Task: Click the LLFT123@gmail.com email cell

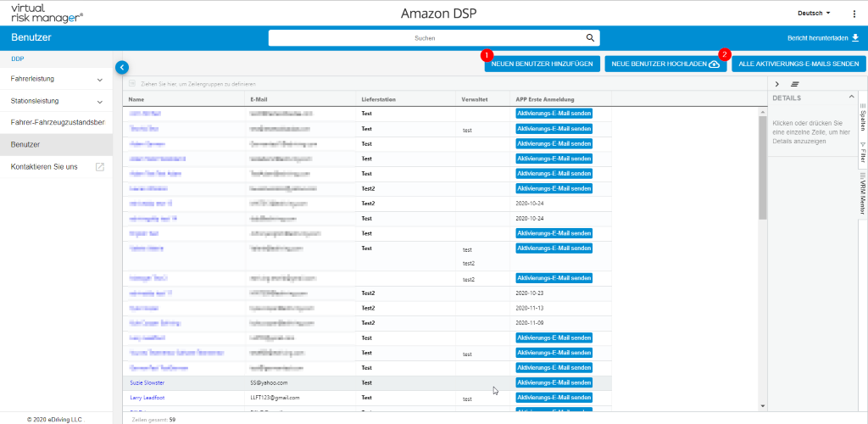Action: click(x=275, y=398)
